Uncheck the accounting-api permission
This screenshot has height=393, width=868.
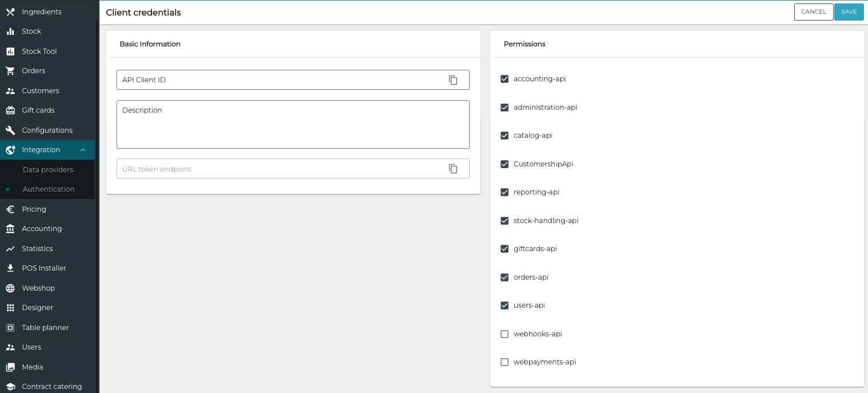pyautogui.click(x=505, y=79)
